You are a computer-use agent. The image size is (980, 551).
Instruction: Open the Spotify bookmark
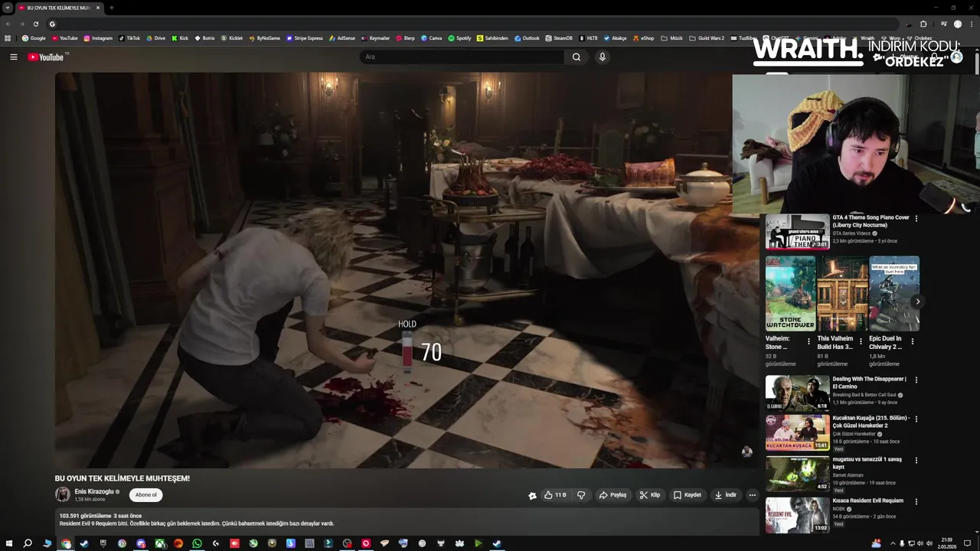[459, 37]
